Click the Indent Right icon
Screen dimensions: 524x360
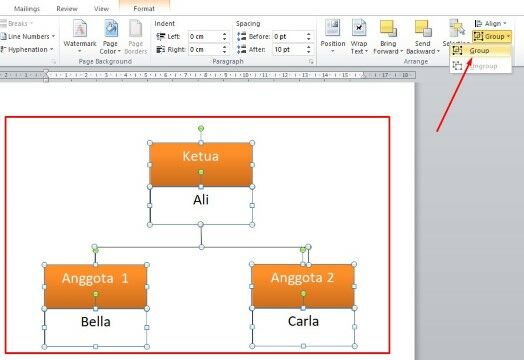coord(161,49)
